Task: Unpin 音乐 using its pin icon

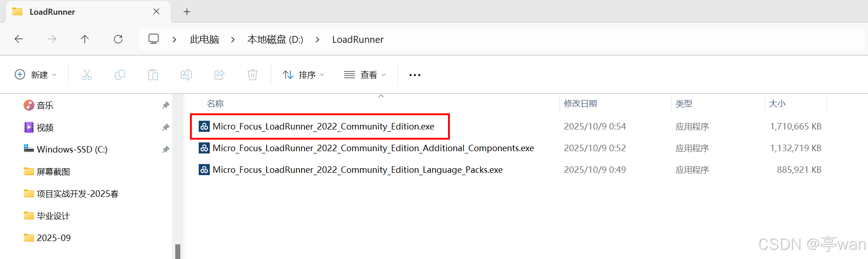Action: 166,106
